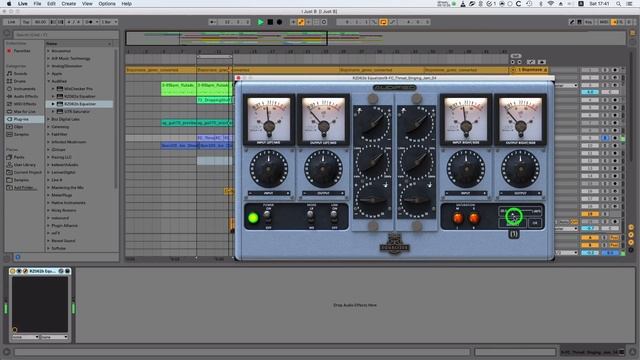Click the Link button in control bar

11,22
